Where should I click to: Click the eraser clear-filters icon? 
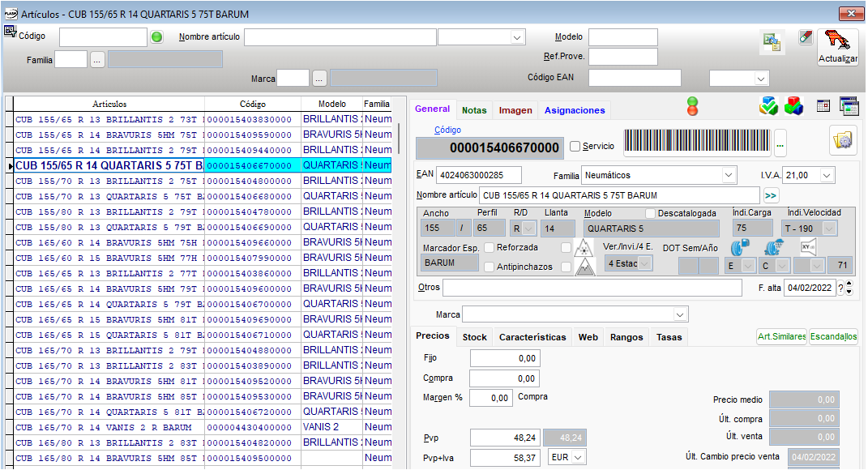pos(806,37)
